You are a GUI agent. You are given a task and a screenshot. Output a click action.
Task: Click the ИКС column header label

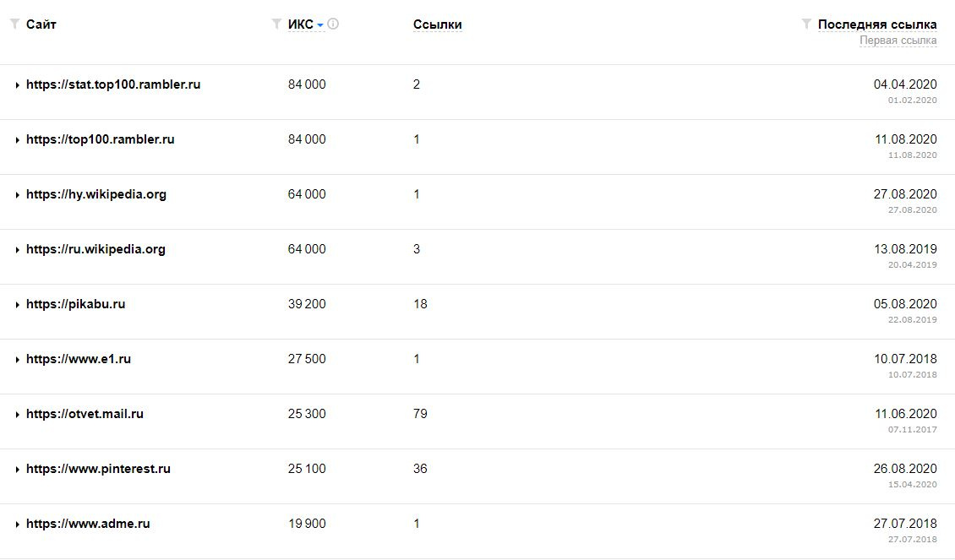tap(300, 24)
